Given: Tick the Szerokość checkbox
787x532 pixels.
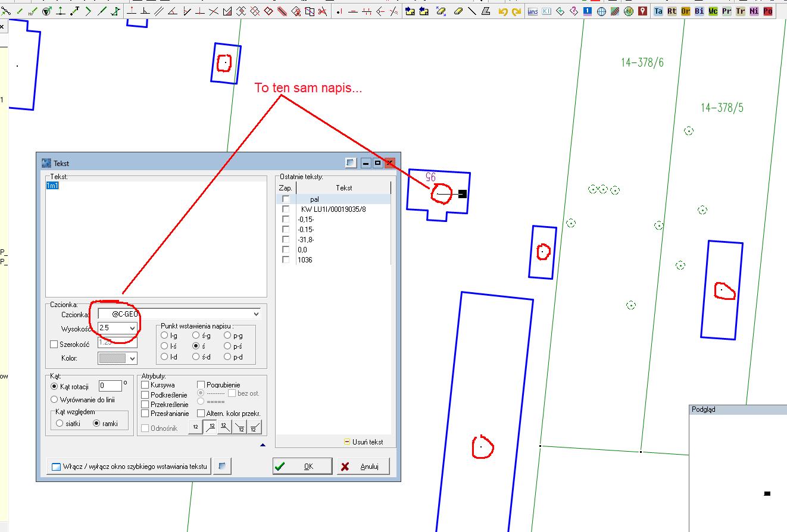Looking at the screenshot, I should tap(54, 344).
